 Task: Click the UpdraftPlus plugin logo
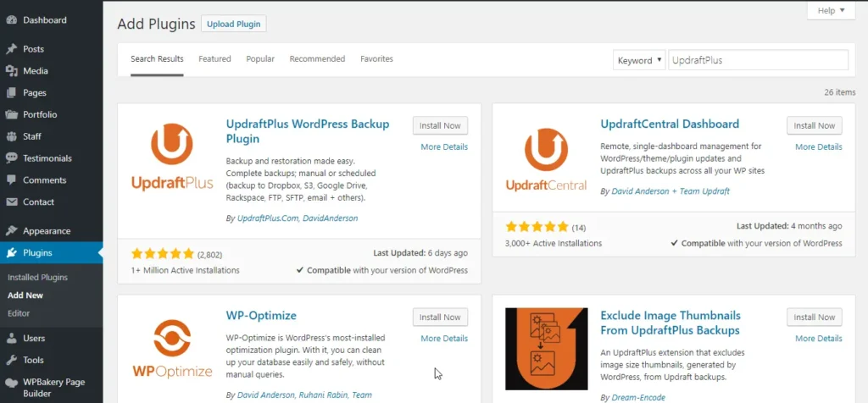(x=172, y=157)
